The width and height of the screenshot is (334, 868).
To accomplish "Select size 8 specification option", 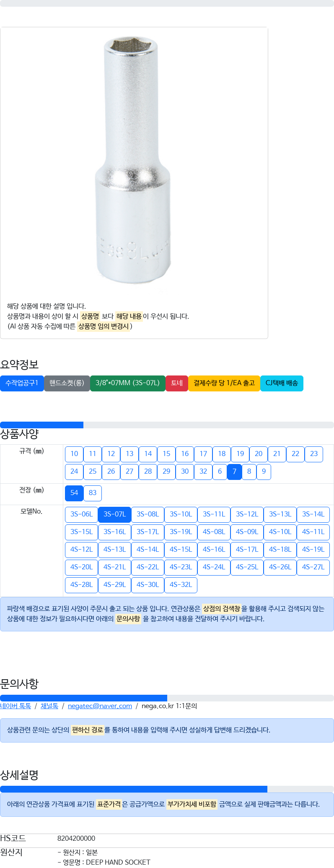I will coord(249,472).
